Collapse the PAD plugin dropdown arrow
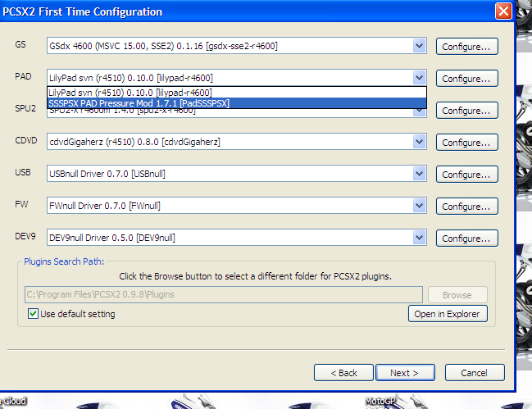This screenshot has width=532, height=409. pyautogui.click(x=420, y=78)
